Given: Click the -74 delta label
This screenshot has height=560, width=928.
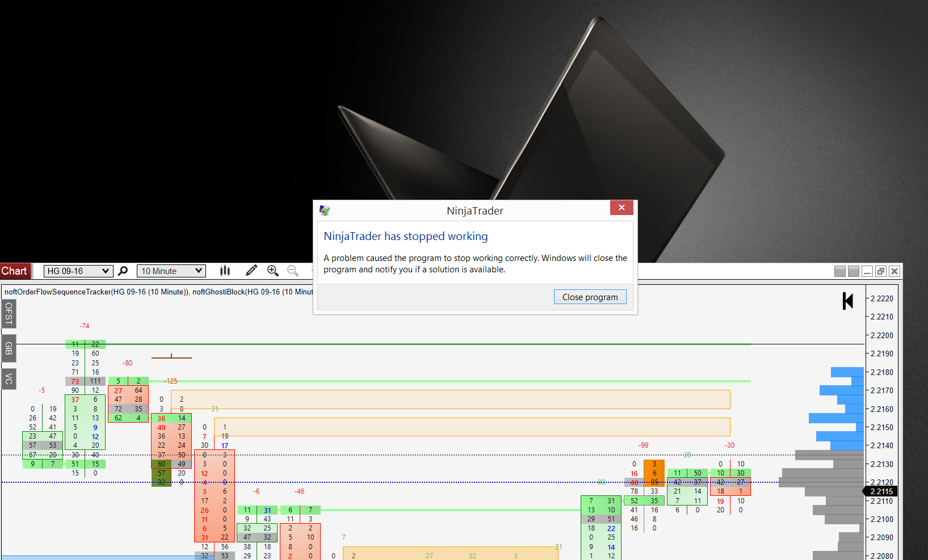Looking at the screenshot, I should coord(84,326).
